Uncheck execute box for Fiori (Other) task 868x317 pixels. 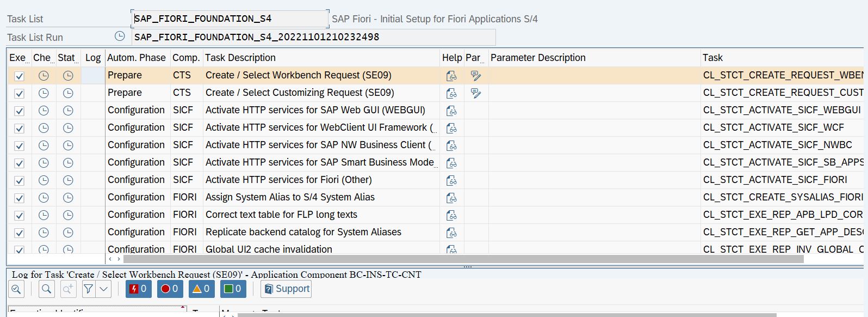19,181
